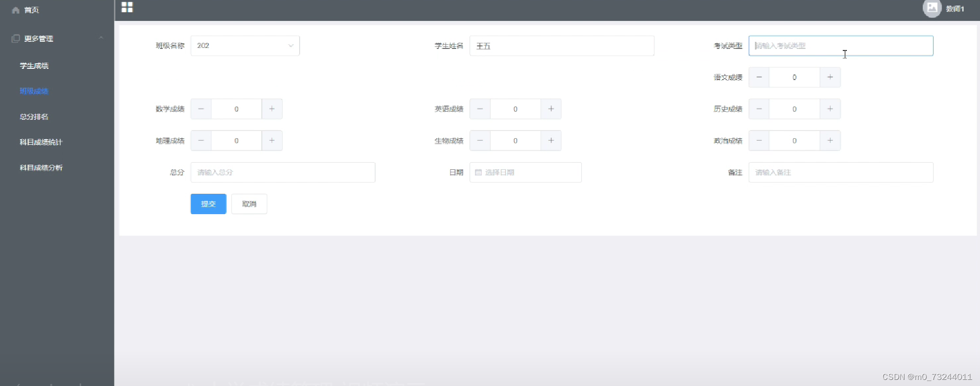This screenshot has height=386, width=980.
Task: Focus the 考试类型 input field
Action: 841,46
